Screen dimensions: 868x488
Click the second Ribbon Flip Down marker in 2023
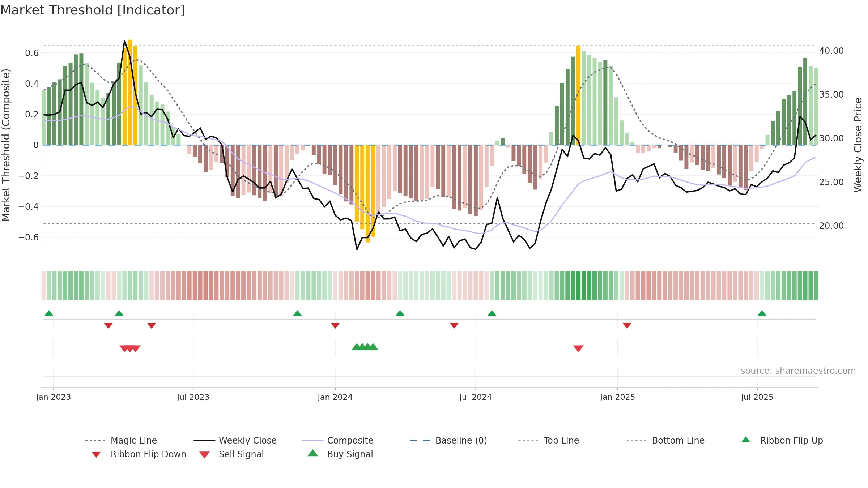click(152, 326)
